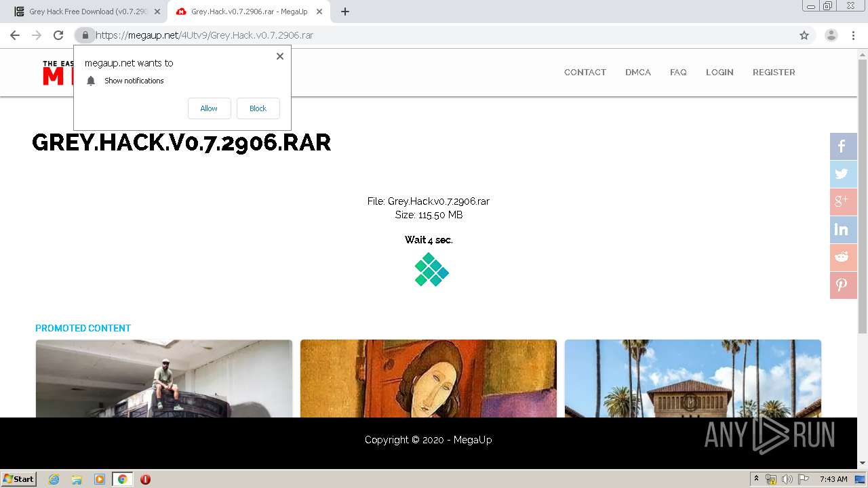Open the FAQ page

coord(678,72)
